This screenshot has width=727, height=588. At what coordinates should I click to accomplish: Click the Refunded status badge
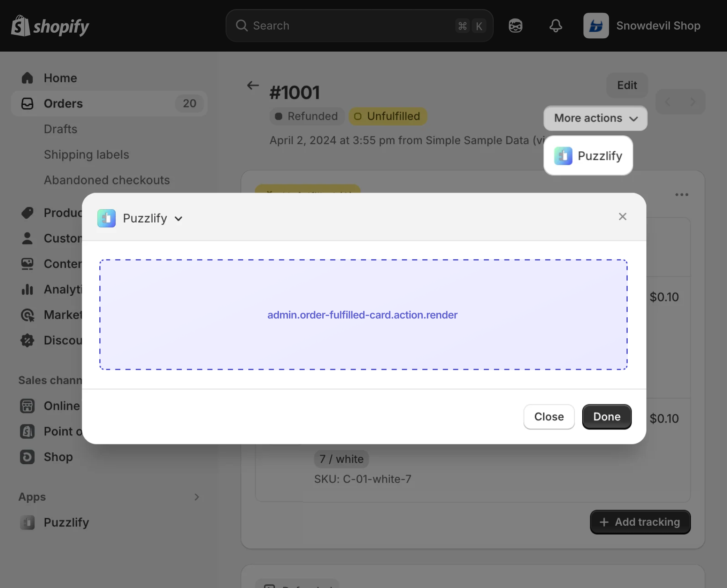(x=307, y=116)
